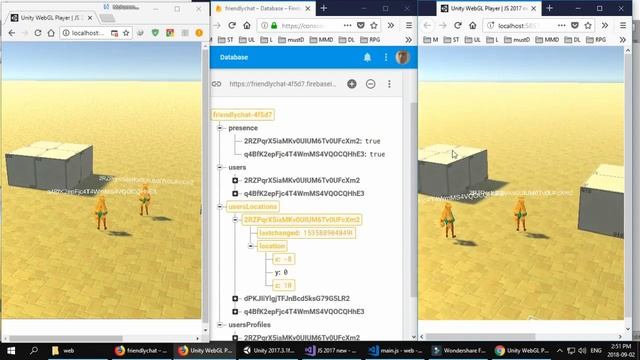Select friendlychat-4f5d7 root node
The image size is (640, 360).
tap(242, 115)
